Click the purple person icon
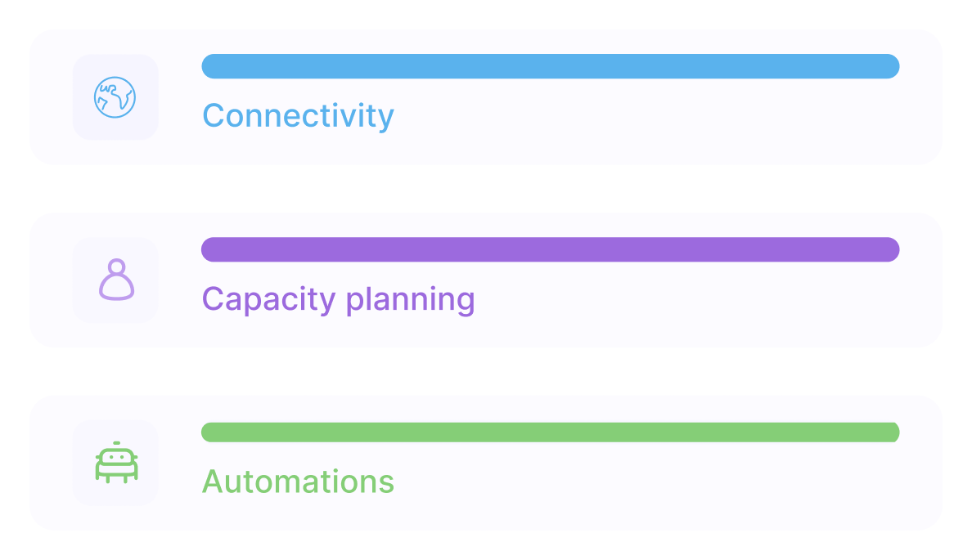Screen dimensions: 972x560 click(x=116, y=280)
